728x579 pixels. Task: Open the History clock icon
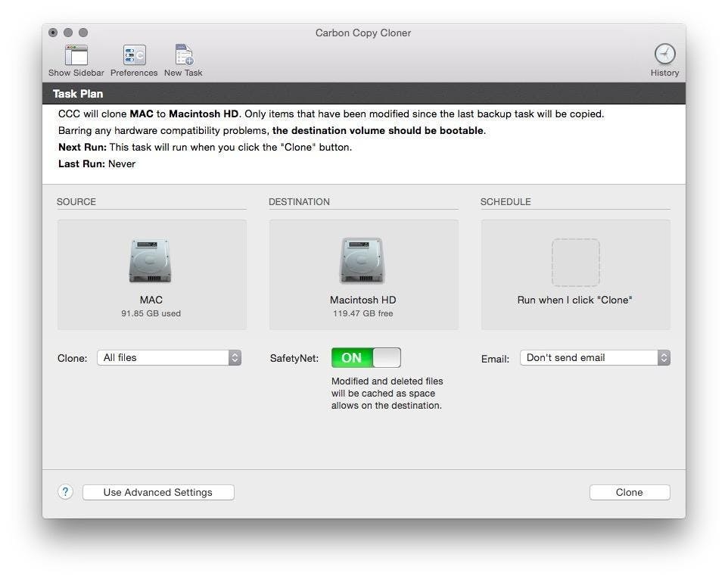coord(664,54)
